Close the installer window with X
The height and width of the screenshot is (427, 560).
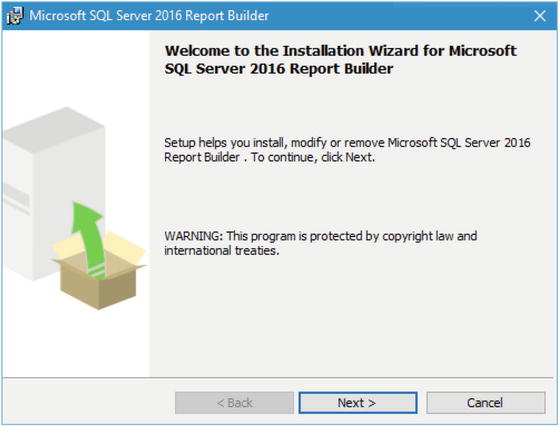click(540, 16)
